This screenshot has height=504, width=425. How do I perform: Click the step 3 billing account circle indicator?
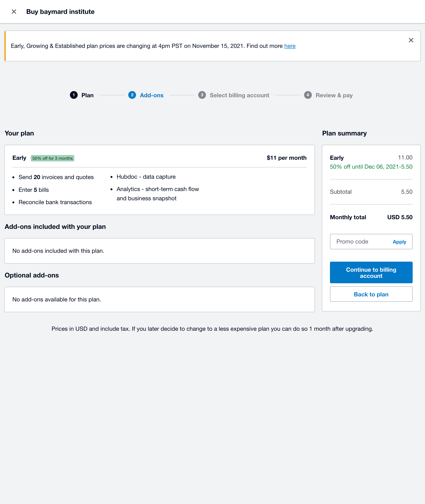pyautogui.click(x=202, y=95)
